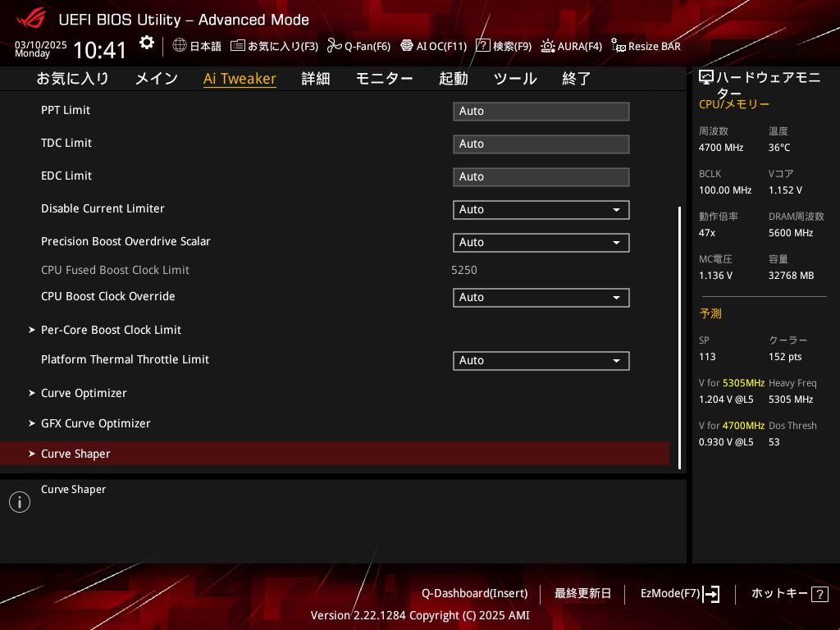840x630 pixels.
Task: Click Resize BAR label
Action: [654, 47]
